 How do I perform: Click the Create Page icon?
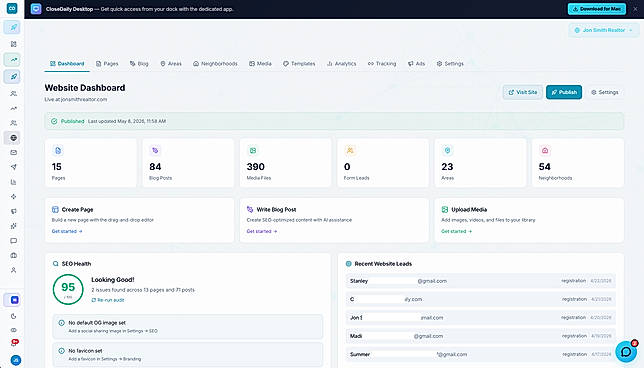(x=55, y=209)
